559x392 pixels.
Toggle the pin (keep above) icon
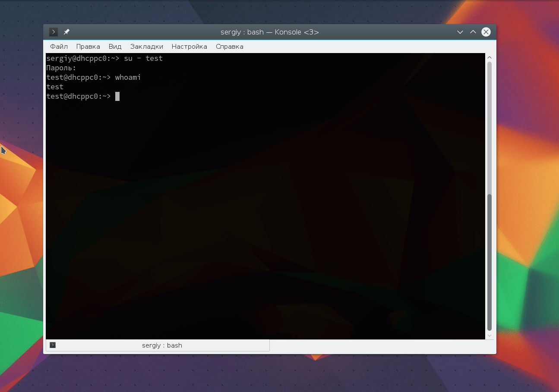66,31
